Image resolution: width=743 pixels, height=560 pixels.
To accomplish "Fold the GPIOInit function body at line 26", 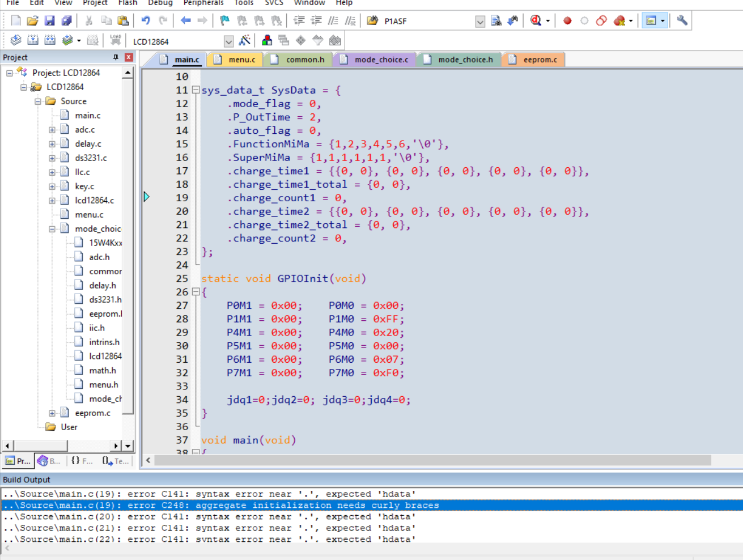I will tap(196, 292).
